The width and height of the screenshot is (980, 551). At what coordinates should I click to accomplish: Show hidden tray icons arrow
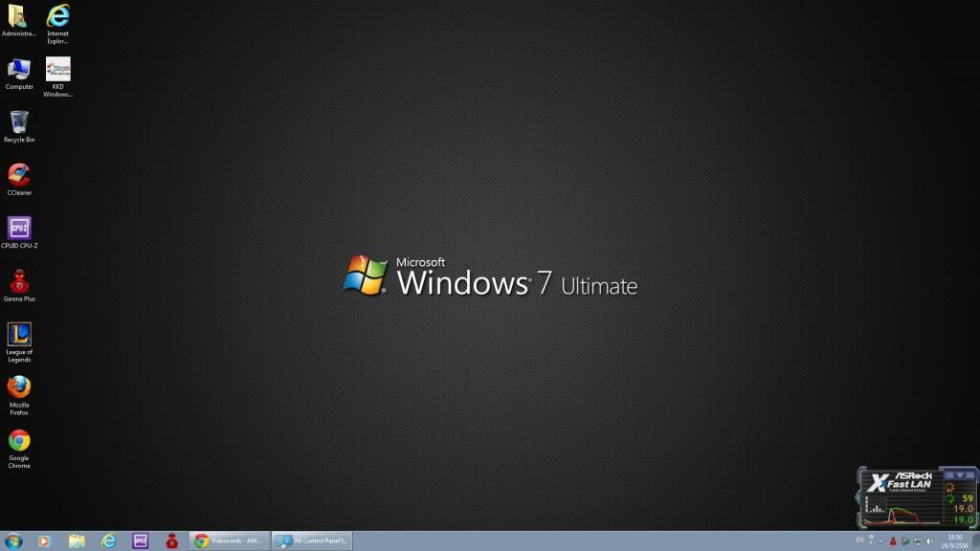(x=880, y=541)
